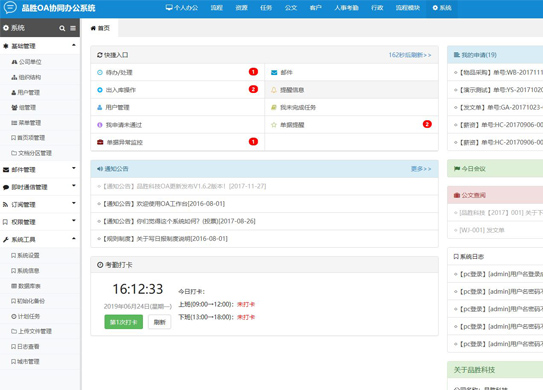The height and width of the screenshot is (390, 543).
Task: Open 文档分区管理 via its folder icon
Action: click(14, 153)
